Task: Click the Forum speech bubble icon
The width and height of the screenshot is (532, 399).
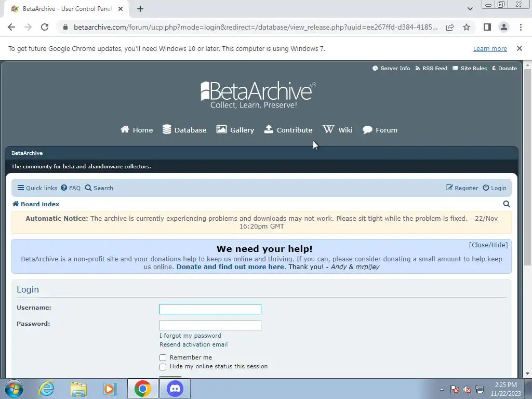Action: tap(367, 130)
